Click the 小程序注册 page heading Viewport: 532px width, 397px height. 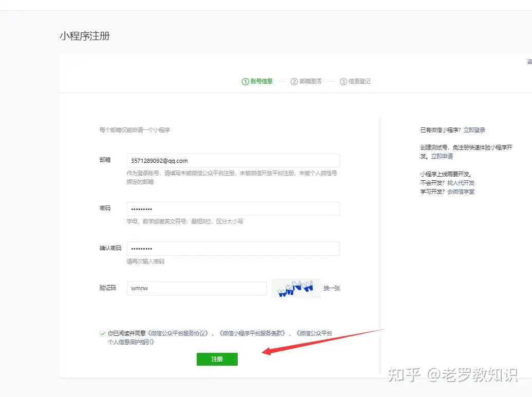tap(85, 36)
